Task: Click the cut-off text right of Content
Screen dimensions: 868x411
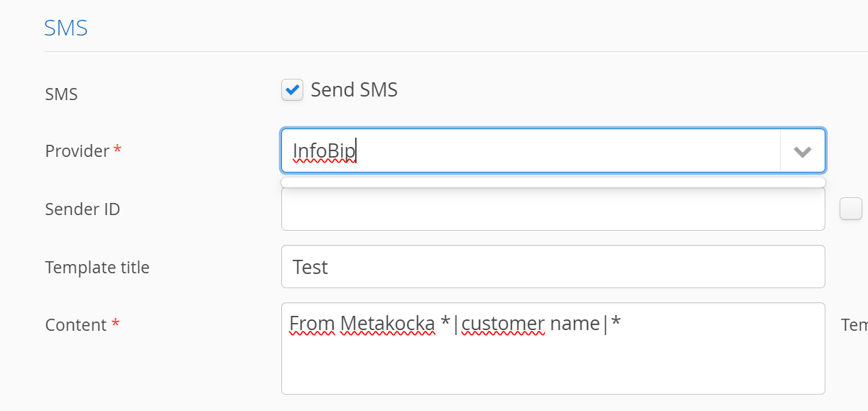Action: [855, 325]
